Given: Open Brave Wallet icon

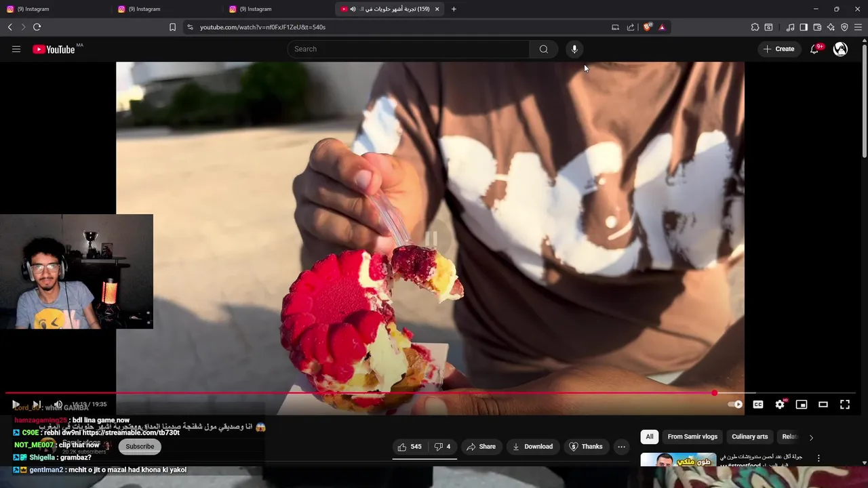Looking at the screenshot, I should tap(817, 27).
